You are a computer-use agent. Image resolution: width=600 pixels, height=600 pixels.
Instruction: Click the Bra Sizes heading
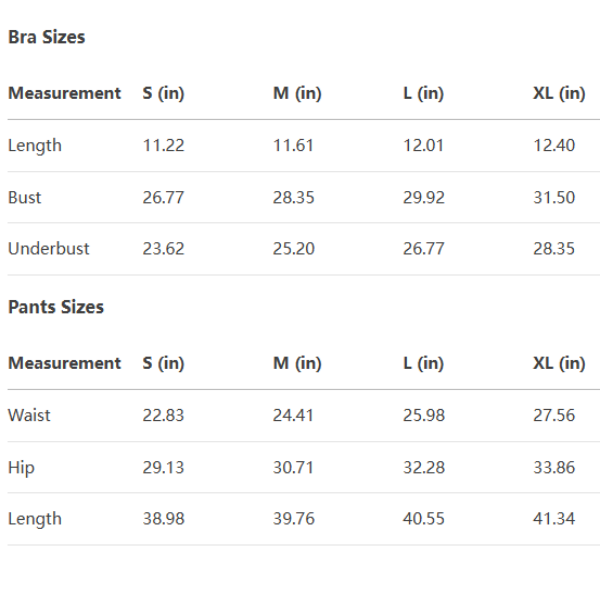point(47,37)
